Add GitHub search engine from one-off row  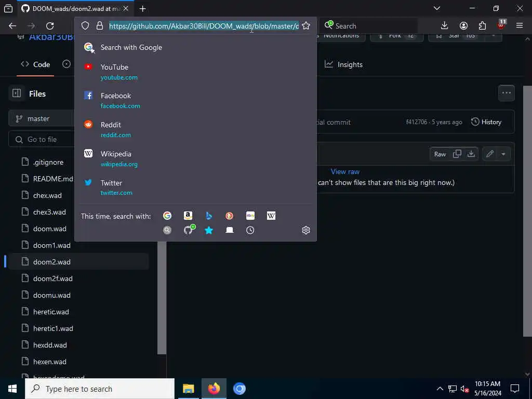click(189, 230)
